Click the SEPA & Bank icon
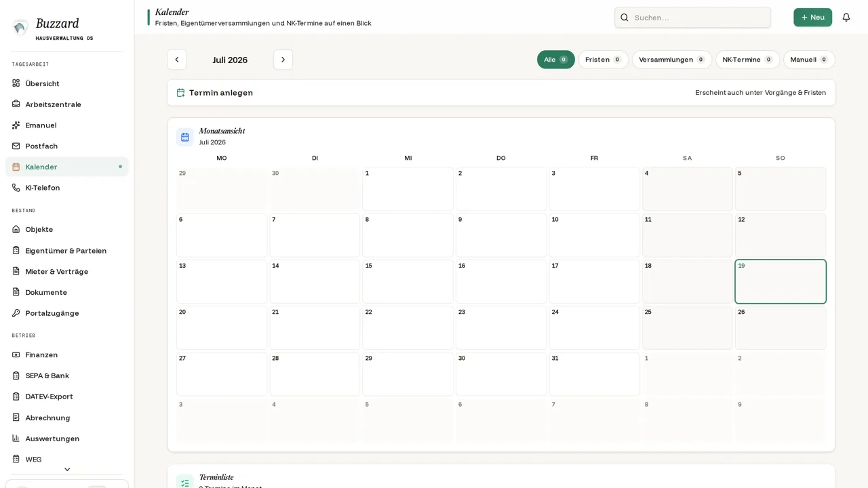The width and height of the screenshot is (868, 488). (x=16, y=375)
